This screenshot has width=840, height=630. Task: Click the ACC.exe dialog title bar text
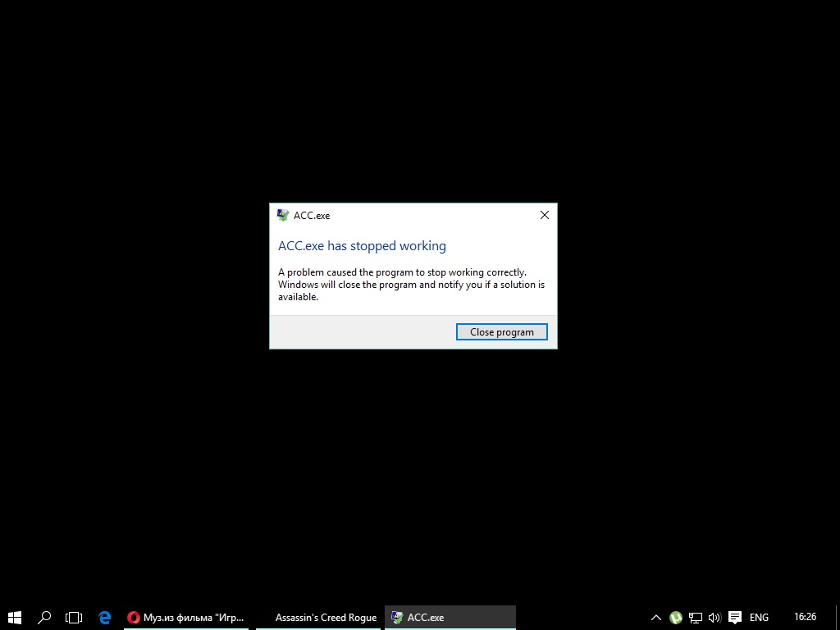(312, 216)
